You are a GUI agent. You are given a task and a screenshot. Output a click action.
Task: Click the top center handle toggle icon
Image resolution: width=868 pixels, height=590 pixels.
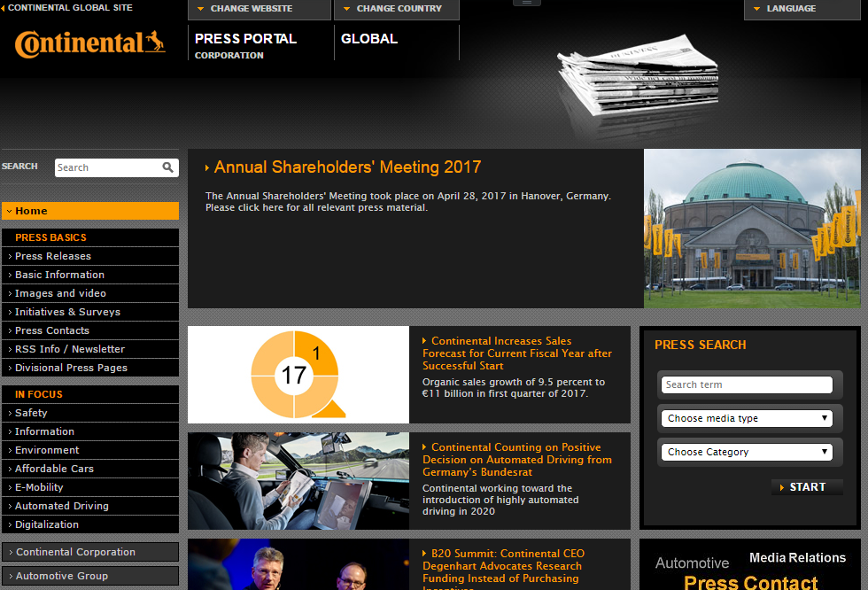(526, 3)
